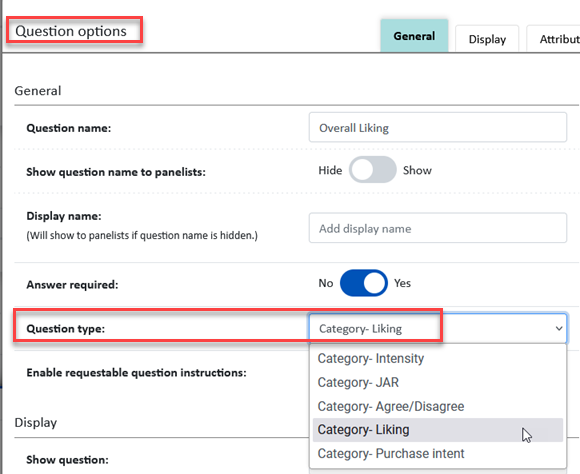The image size is (580, 474).
Task: Focus the Add display name field
Action: coord(438,228)
